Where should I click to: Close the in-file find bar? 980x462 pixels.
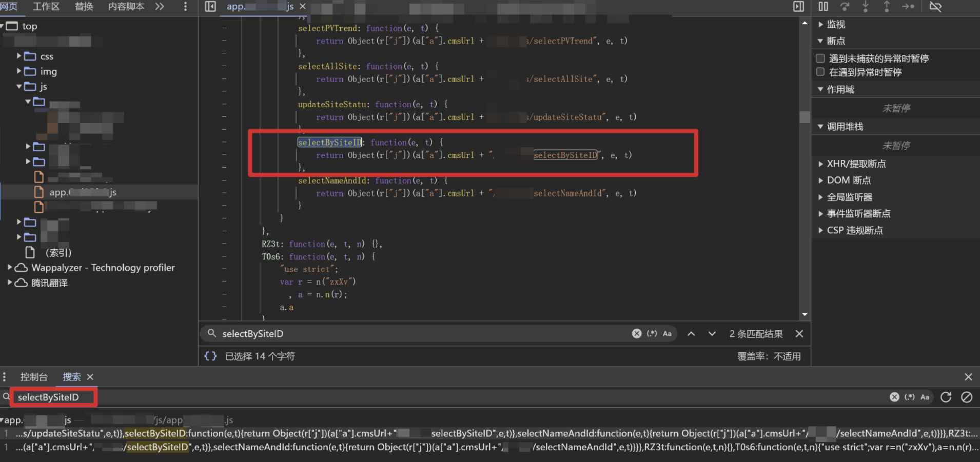click(799, 334)
